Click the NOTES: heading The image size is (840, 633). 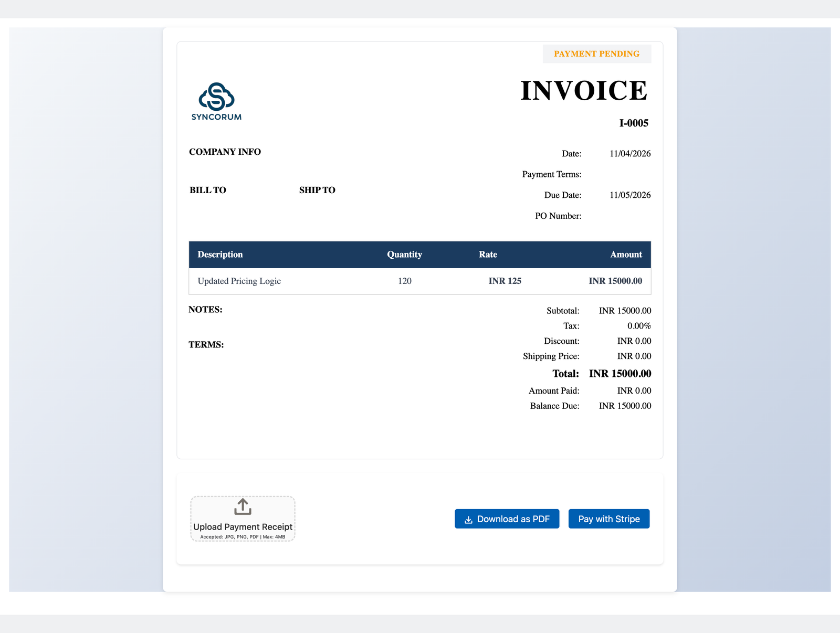click(205, 310)
